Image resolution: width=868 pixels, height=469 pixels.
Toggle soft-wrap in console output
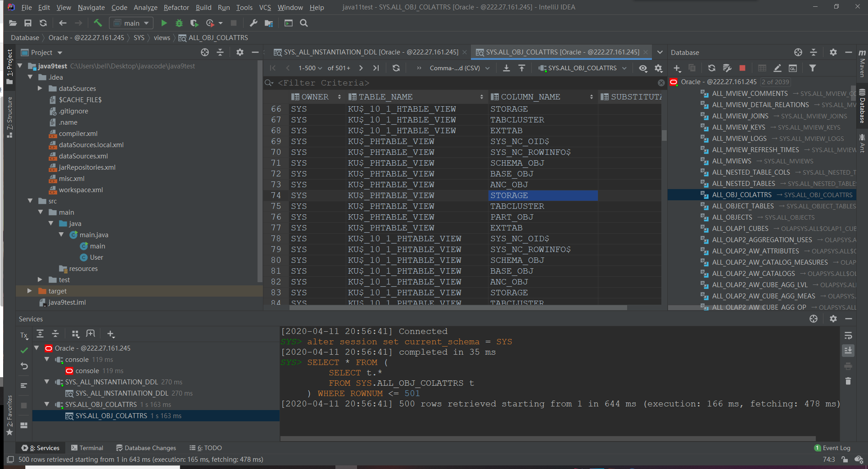848,335
